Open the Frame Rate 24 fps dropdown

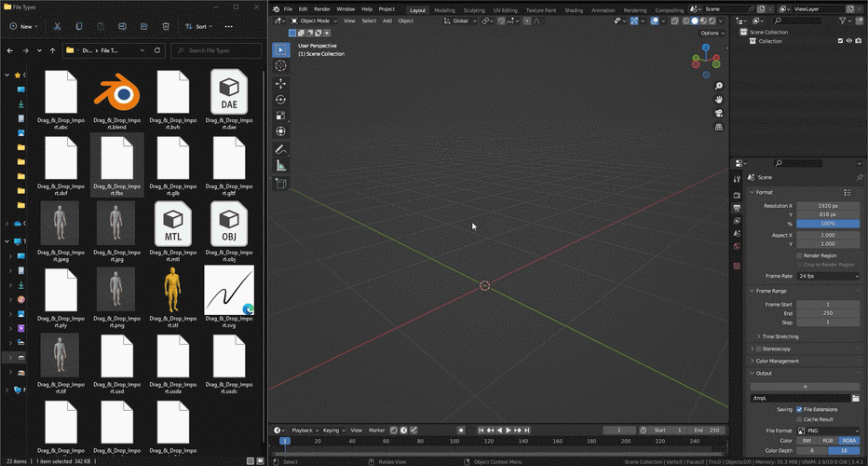[x=828, y=276]
